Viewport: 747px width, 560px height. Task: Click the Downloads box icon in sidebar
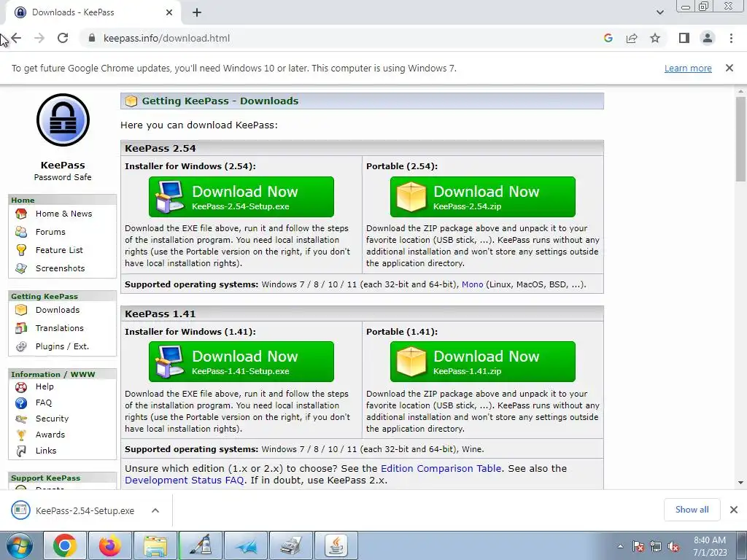coord(21,310)
